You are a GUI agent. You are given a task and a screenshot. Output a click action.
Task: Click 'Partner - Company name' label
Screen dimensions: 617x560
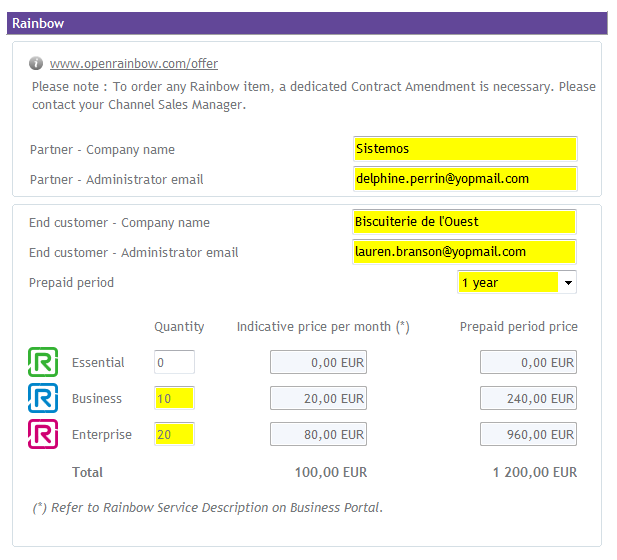(x=102, y=150)
